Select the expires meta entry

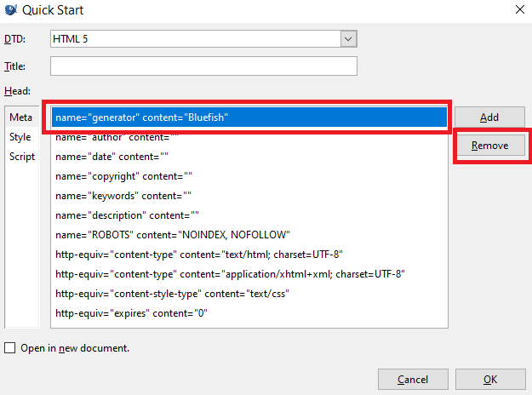click(x=131, y=313)
